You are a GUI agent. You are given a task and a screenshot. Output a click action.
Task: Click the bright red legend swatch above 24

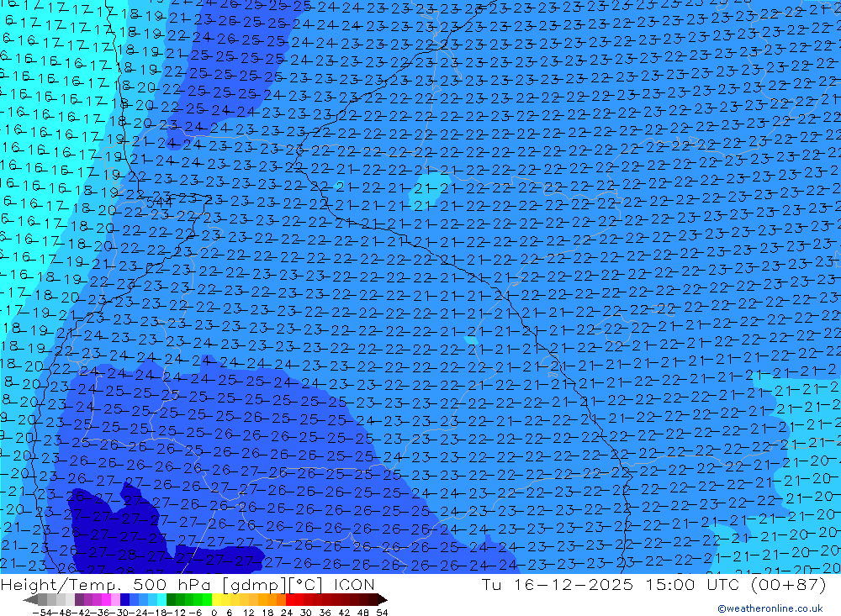(x=290, y=599)
